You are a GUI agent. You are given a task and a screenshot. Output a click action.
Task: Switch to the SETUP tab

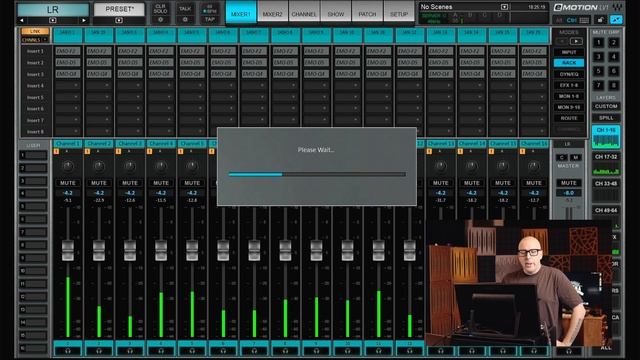(x=399, y=12)
